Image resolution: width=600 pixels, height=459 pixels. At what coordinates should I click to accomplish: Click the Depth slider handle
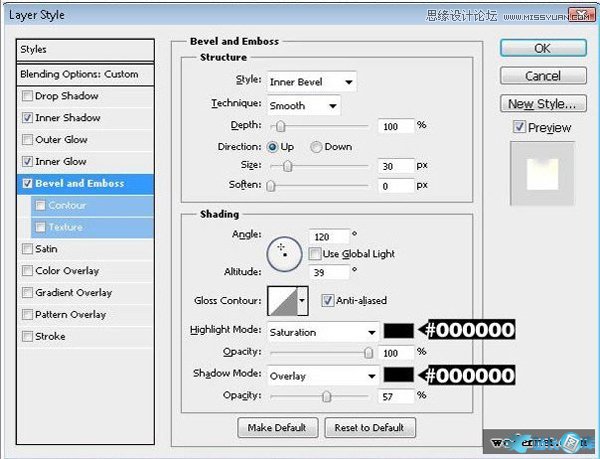pos(281,126)
